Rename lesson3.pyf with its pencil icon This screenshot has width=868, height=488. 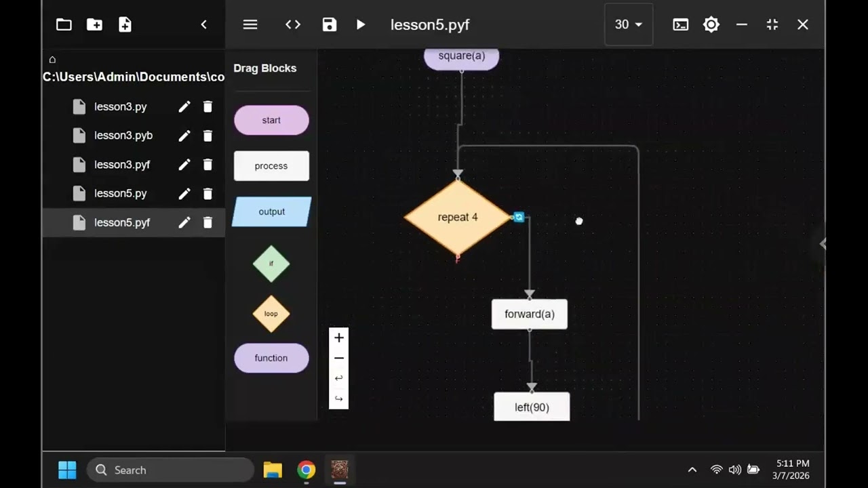(184, 165)
